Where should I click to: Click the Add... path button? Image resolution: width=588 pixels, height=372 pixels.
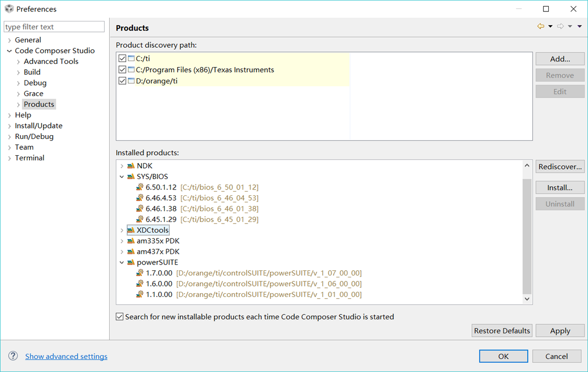coord(560,59)
